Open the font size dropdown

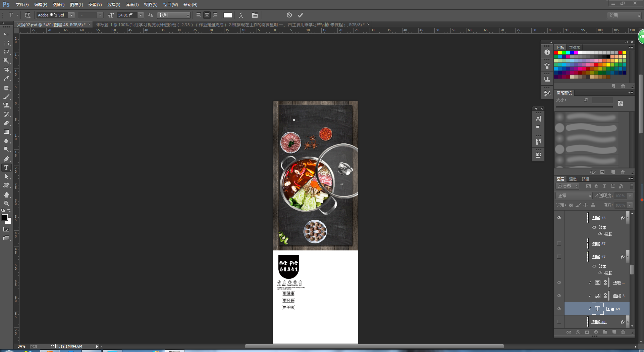coord(141,15)
